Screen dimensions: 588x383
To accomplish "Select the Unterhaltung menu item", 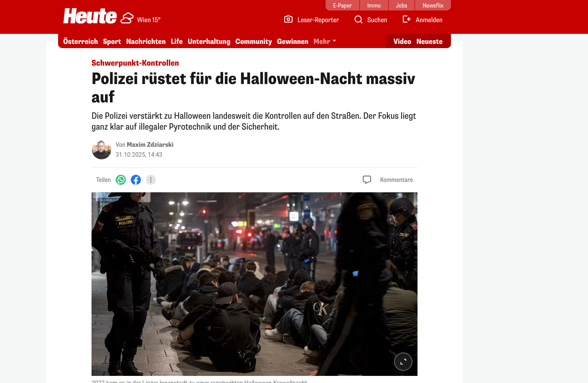I will (x=209, y=41).
